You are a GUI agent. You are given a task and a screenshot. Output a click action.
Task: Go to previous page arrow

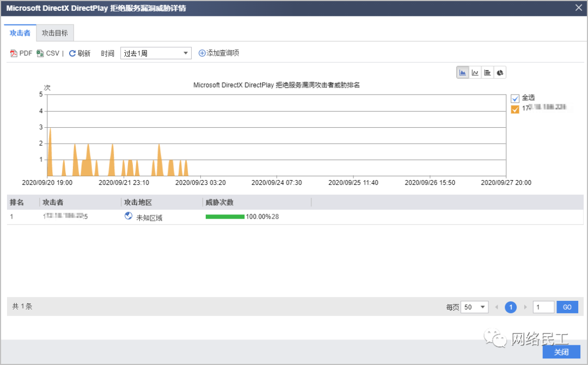[497, 307]
